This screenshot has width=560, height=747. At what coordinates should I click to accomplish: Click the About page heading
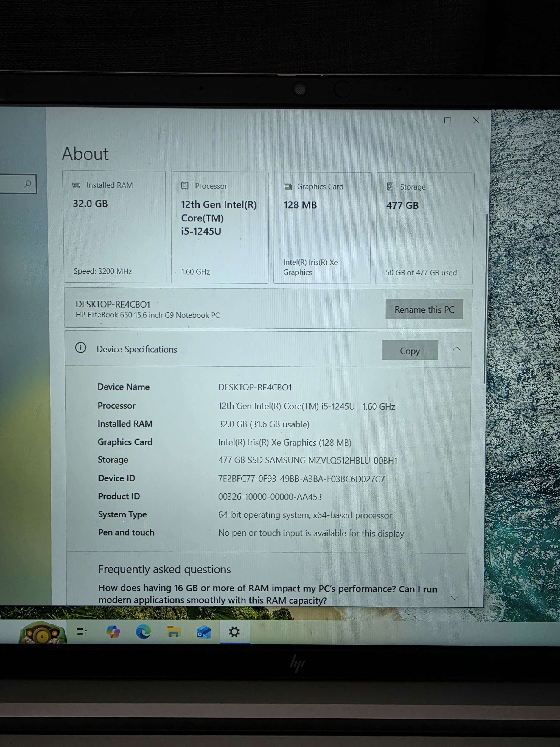(x=85, y=154)
